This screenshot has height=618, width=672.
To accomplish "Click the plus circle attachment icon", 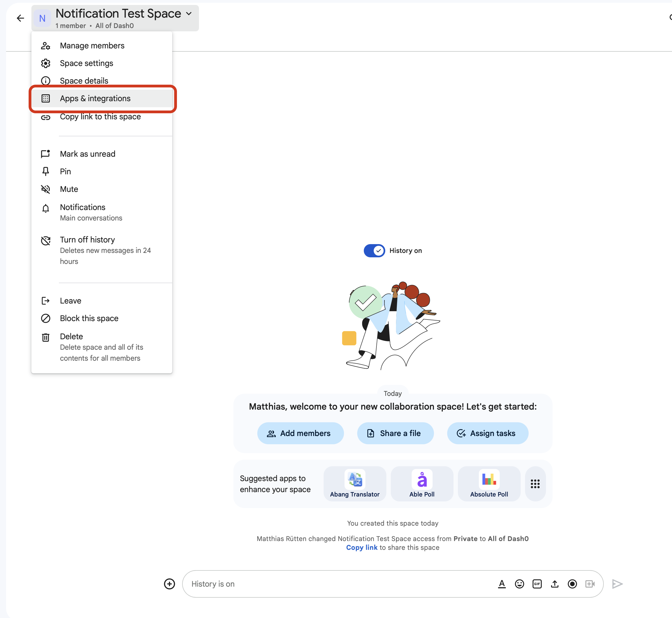I will [169, 584].
